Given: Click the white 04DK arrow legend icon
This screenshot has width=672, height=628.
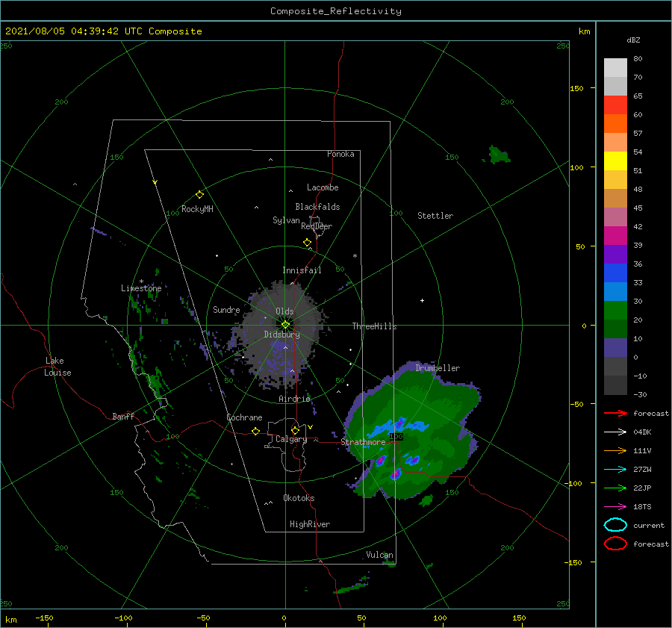Looking at the screenshot, I should point(615,432).
